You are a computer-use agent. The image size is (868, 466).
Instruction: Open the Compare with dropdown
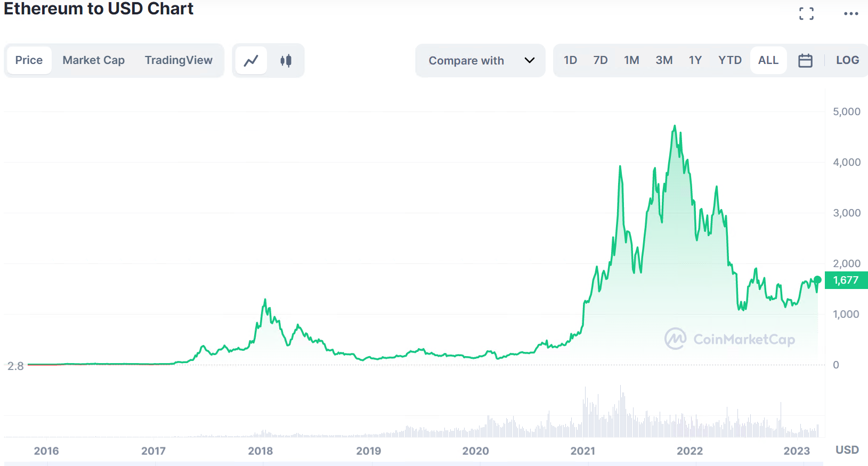(x=466, y=61)
